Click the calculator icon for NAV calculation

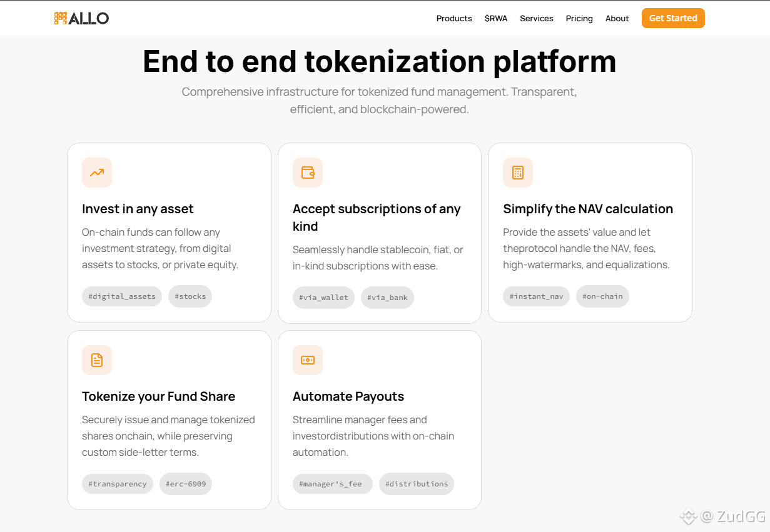click(518, 173)
